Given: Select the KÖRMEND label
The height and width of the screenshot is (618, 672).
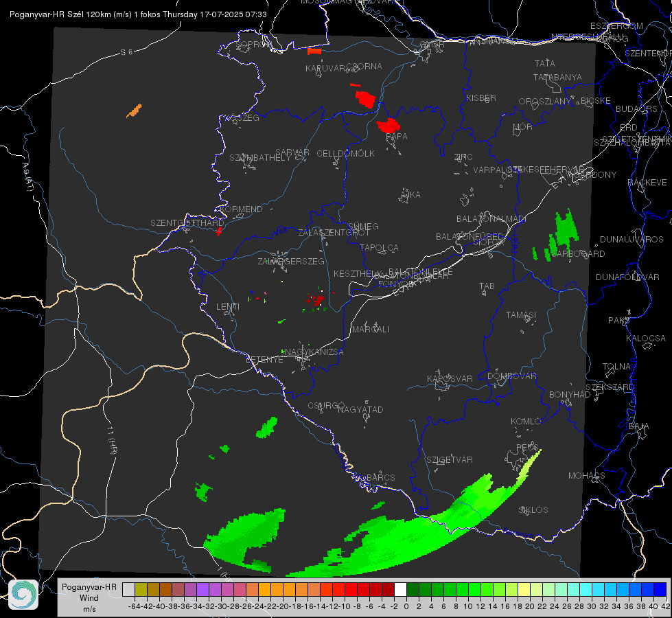Looking at the screenshot, I should click(240, 209).
